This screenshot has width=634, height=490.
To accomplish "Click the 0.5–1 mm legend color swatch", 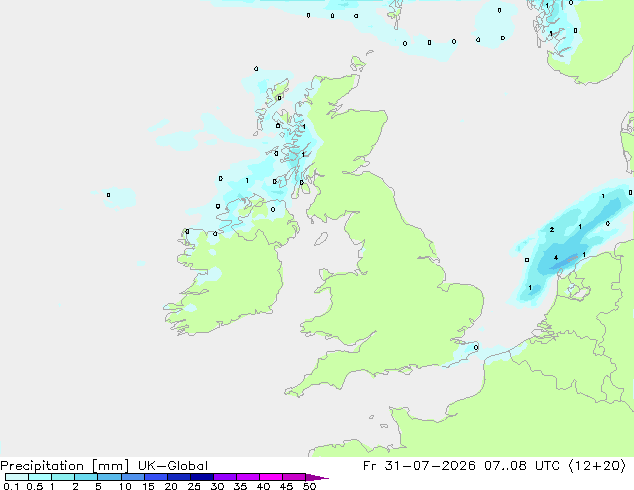I will pyautogui.click(x=40, y=477).
